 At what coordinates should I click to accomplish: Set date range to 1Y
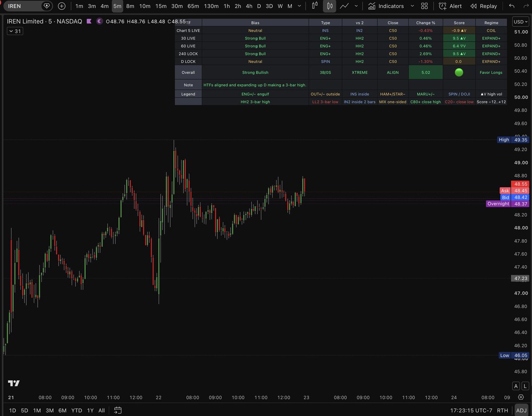click(x=90, y=410)
